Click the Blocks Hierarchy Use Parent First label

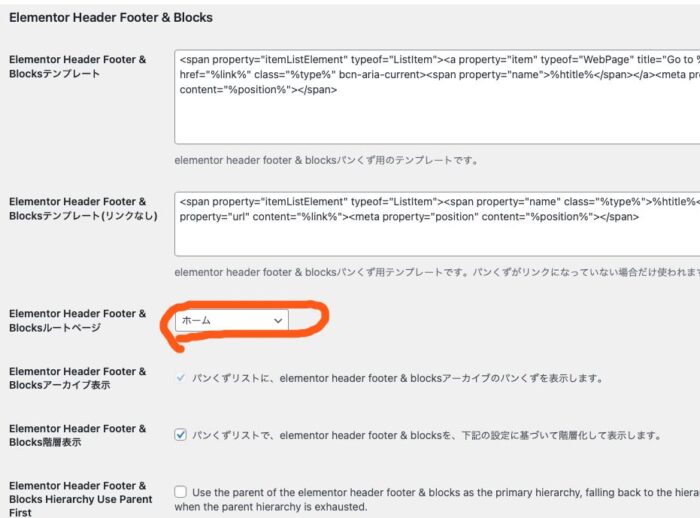coord(77,498)
